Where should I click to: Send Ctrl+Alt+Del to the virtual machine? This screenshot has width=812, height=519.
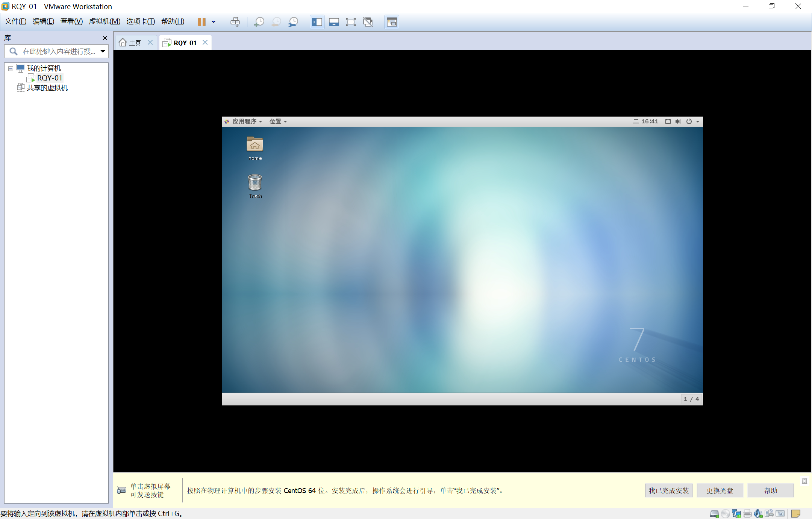[235, 22]
